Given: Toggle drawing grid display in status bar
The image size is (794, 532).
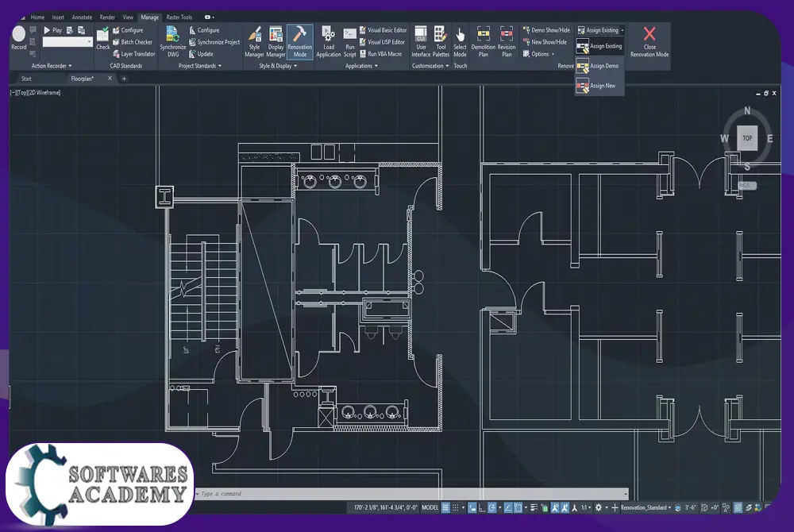Looking at the screenshot, I should tap(445, 507).
